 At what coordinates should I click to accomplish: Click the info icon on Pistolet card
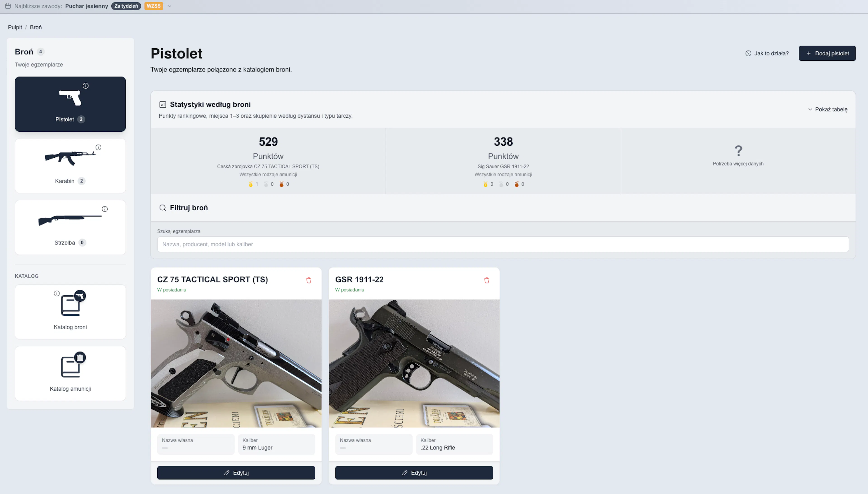tap(86, 86)
